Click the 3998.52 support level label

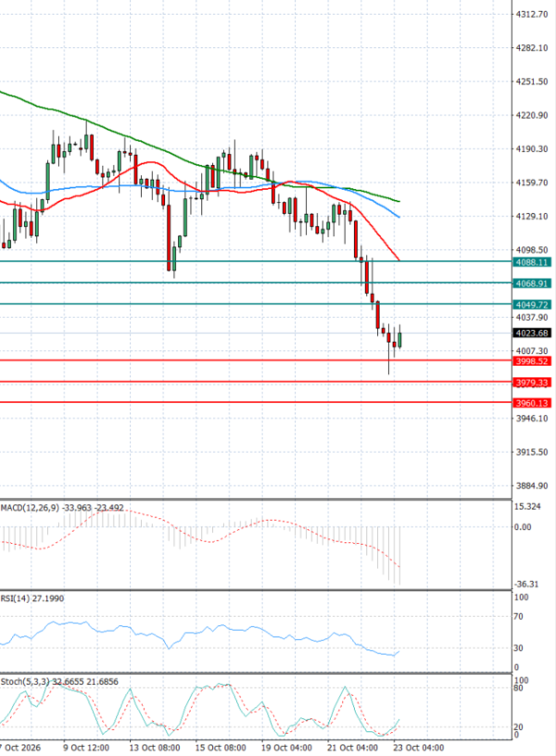(x=532, y=361)
